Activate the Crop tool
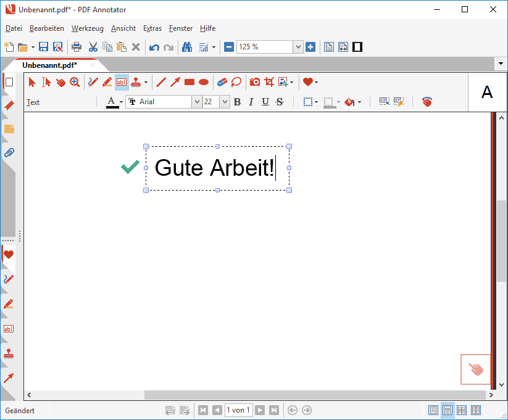The image size is (508, 420). (x=269, y=82)
